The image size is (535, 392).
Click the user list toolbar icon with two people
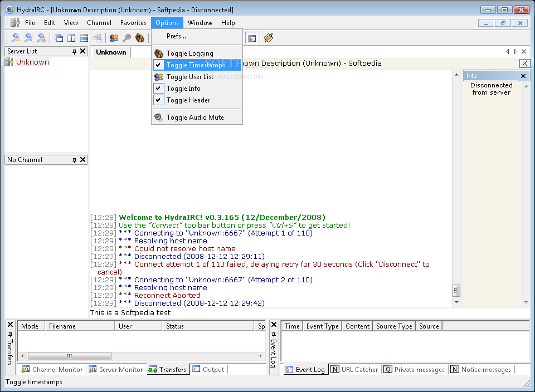(x=114, y=38)
